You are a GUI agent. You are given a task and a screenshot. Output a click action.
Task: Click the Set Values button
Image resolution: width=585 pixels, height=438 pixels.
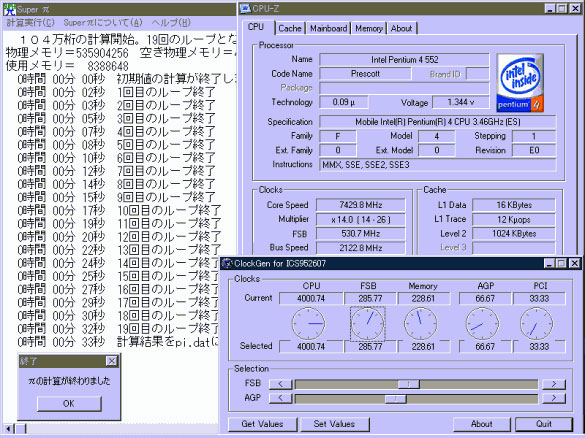(x=334, y=424)
